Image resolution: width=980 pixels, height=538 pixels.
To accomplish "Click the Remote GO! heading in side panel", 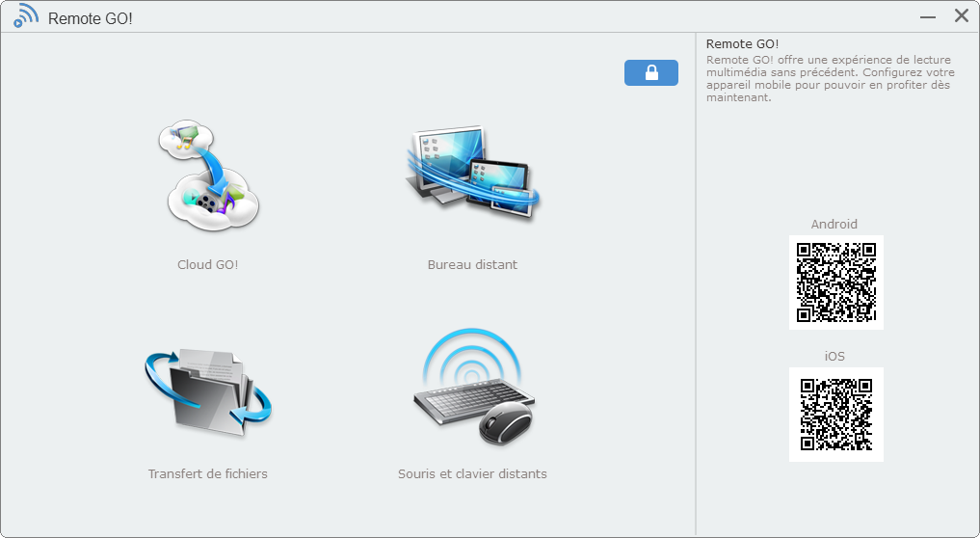I will coord(742,44).
